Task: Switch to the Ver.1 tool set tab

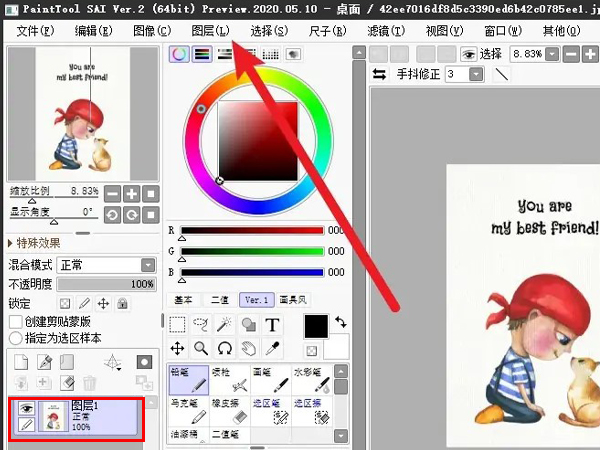Action: click(257, 300)
